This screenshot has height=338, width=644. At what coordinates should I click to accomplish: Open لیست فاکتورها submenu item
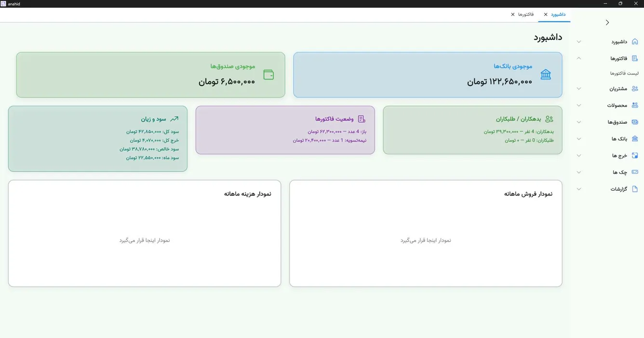(x=624, y=73)
